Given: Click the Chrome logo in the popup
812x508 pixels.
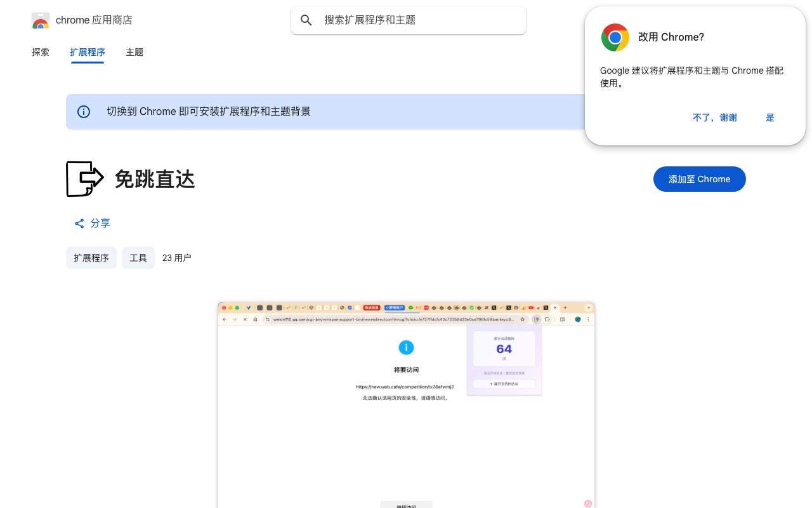Looking at the screenshot, I should tap(615, 37).
